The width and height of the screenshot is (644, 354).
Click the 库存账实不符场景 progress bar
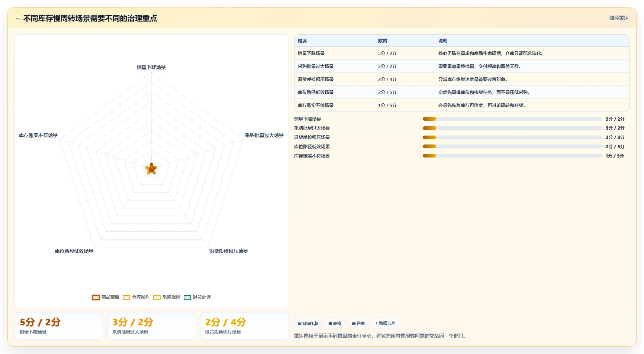tap(512, 156)
